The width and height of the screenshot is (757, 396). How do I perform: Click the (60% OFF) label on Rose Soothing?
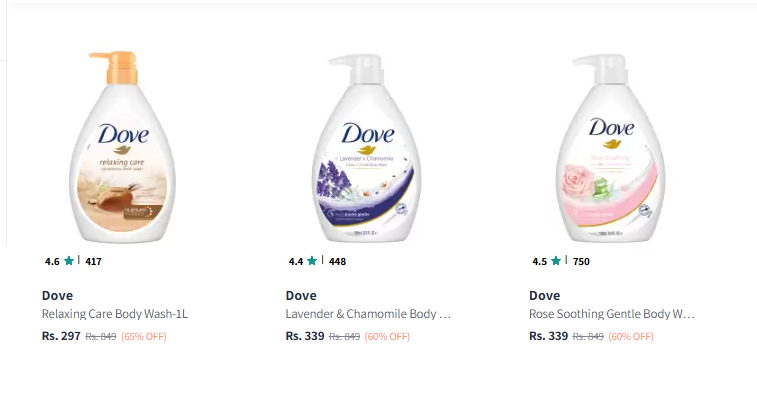[x=631, y=337]
